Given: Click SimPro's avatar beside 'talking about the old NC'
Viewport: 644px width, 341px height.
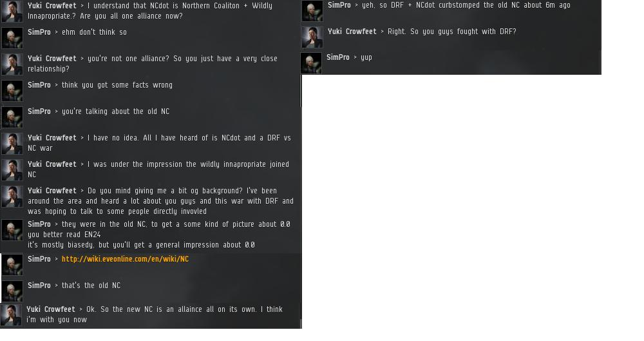Looking at the screenshot, I should [12, 117].
